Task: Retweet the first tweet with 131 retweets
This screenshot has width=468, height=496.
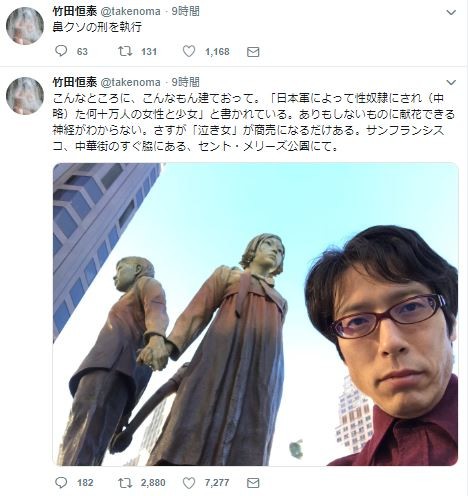Action: pyautogui.click(x=125, y=51)
